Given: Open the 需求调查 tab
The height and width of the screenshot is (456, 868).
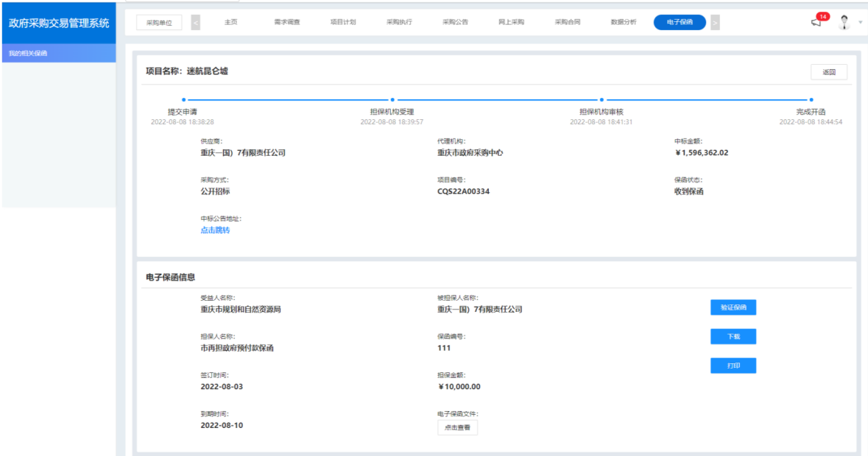Looking at the screenshot, I should [x=286, y=22].
